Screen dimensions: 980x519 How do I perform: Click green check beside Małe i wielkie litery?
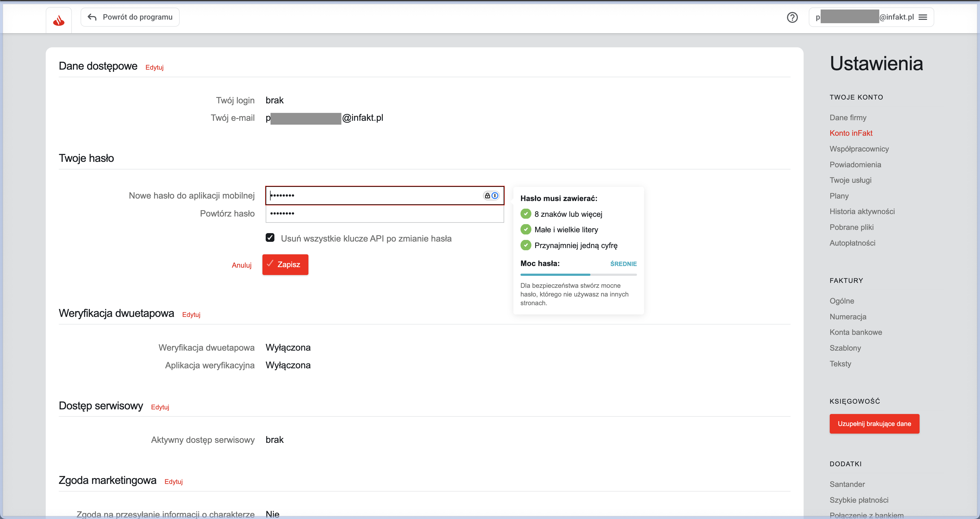(x=526, y=229)
